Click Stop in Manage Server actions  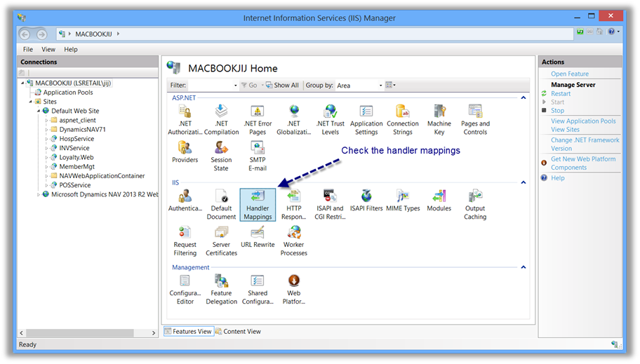coord(557,111)
